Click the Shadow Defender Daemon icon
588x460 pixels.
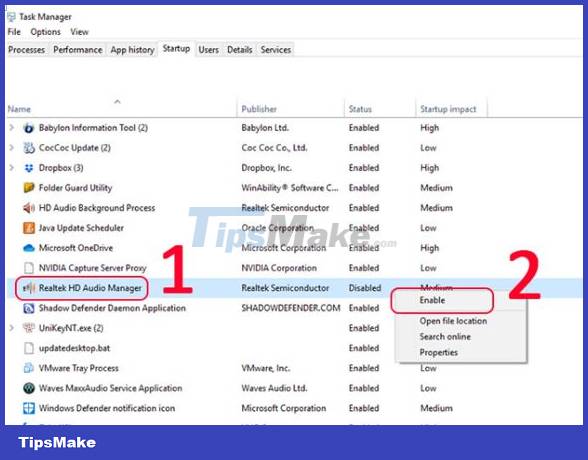pyautogui.click(x=29, y=308)
